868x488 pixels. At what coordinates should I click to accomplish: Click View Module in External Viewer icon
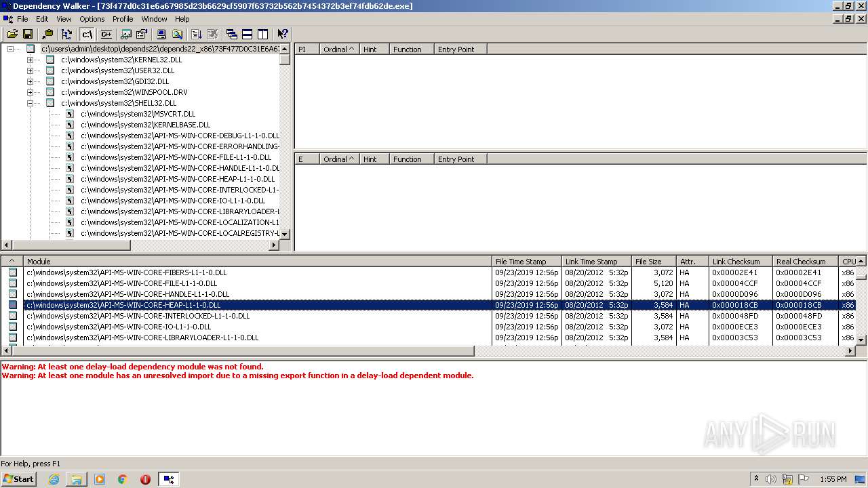coord(126,34)
